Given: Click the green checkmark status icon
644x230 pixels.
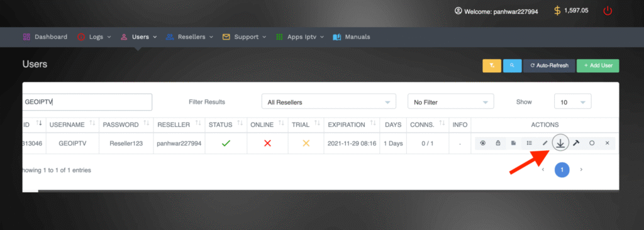Looking at the screenshot, I should (x=226, y=143).
